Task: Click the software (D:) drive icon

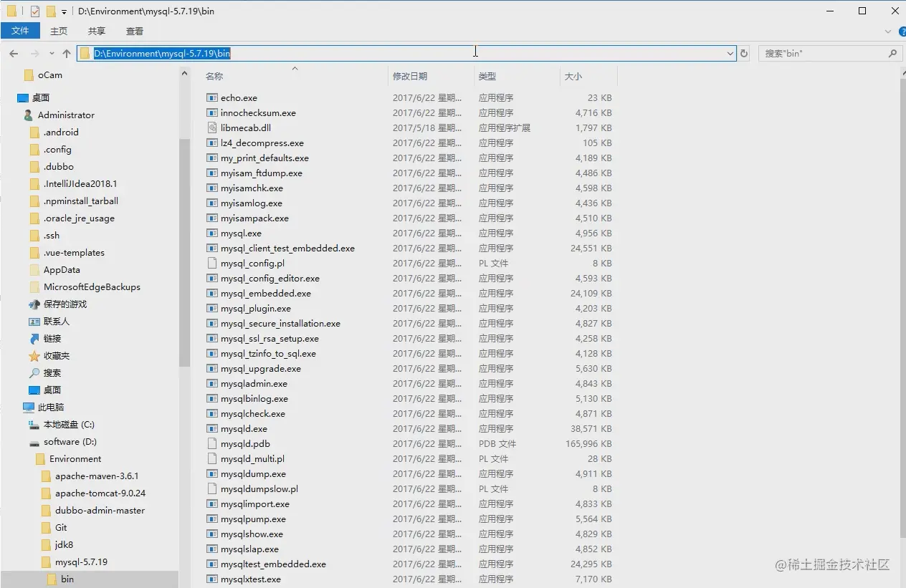Action: [34, 442]
